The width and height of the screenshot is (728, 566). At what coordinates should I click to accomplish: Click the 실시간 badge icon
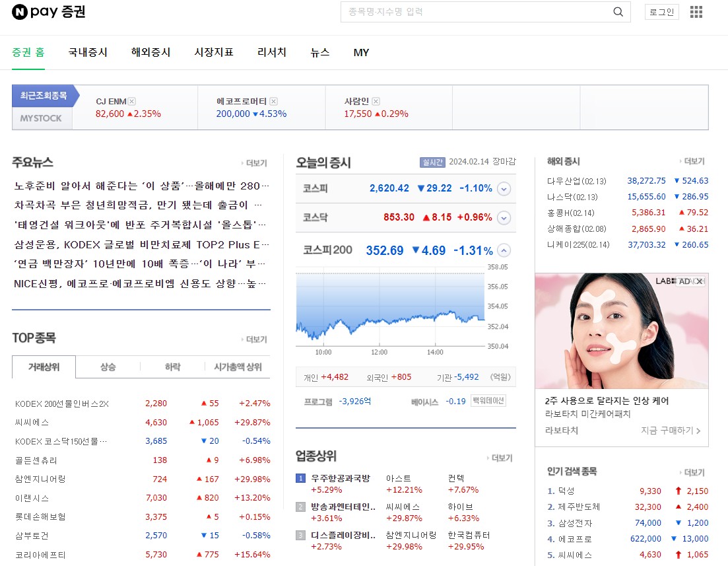tap(432, 162)
